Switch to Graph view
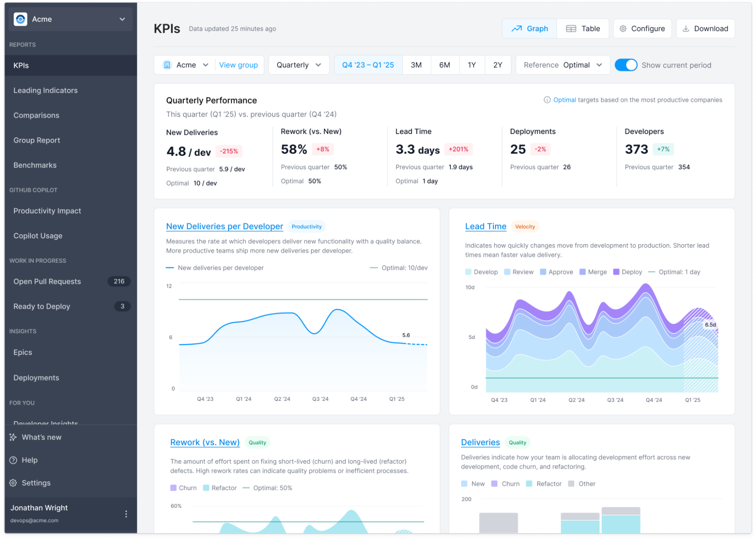756x540 pixels. coord(529,28)
